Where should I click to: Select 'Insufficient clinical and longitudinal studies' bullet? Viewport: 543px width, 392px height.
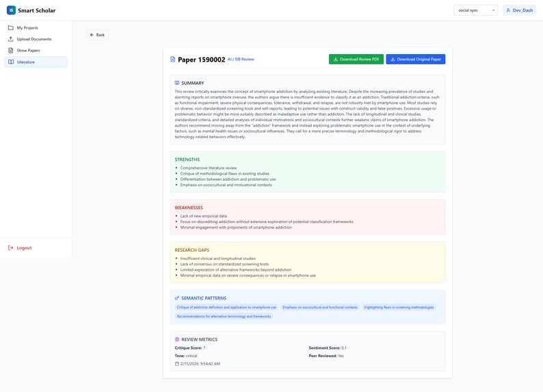tap(218, 259)
